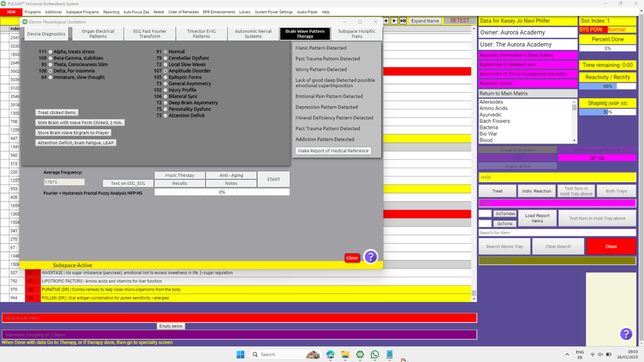
Task: Open the Subspace Programs menu
Action: coord(83,12)
